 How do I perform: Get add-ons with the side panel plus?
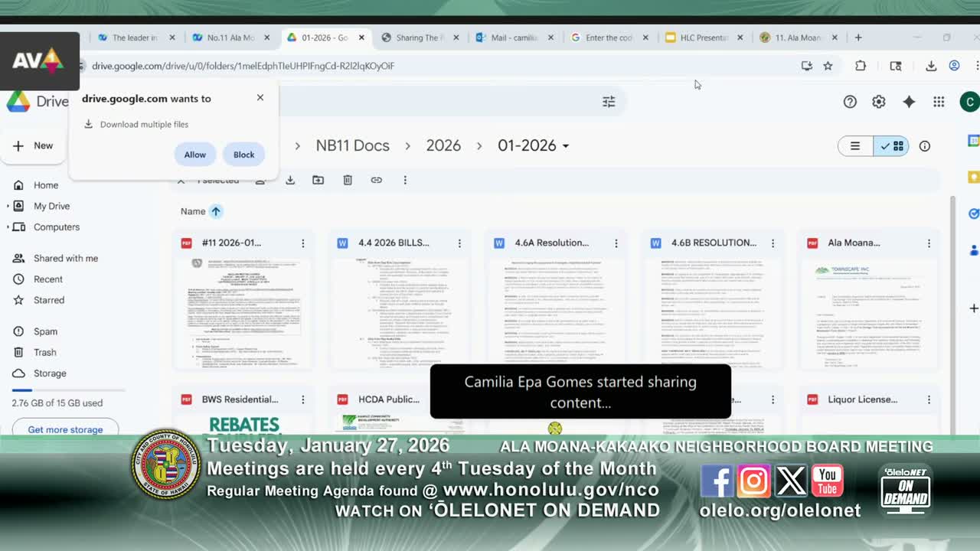pos(974,308)
